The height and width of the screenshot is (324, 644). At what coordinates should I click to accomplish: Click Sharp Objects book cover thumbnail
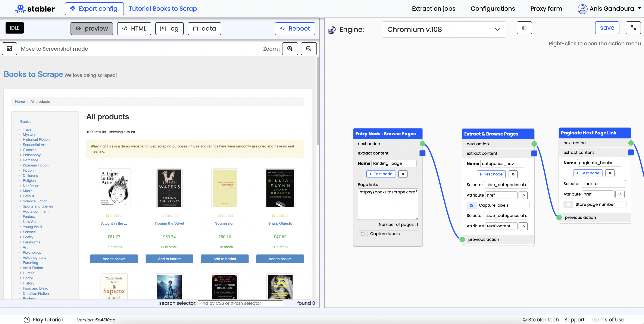coord(280,188)
